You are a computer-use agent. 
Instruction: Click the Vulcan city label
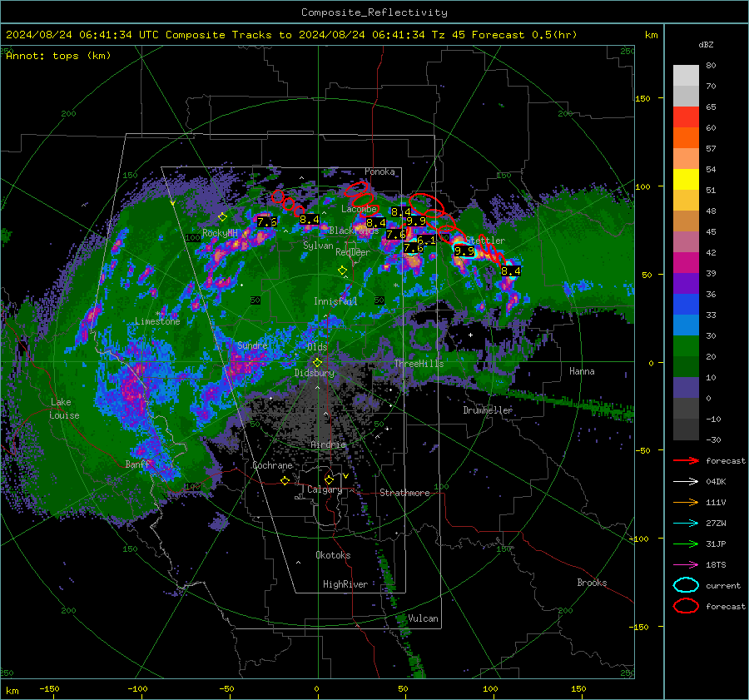(x=423, y=618)
